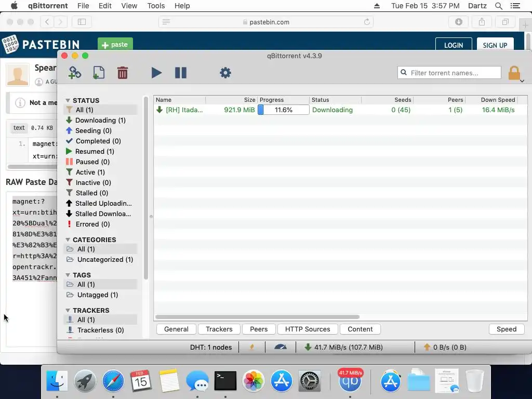Select the Stalled Uploading status filter
Screen dimensions: 532x399
coord(100,203)
